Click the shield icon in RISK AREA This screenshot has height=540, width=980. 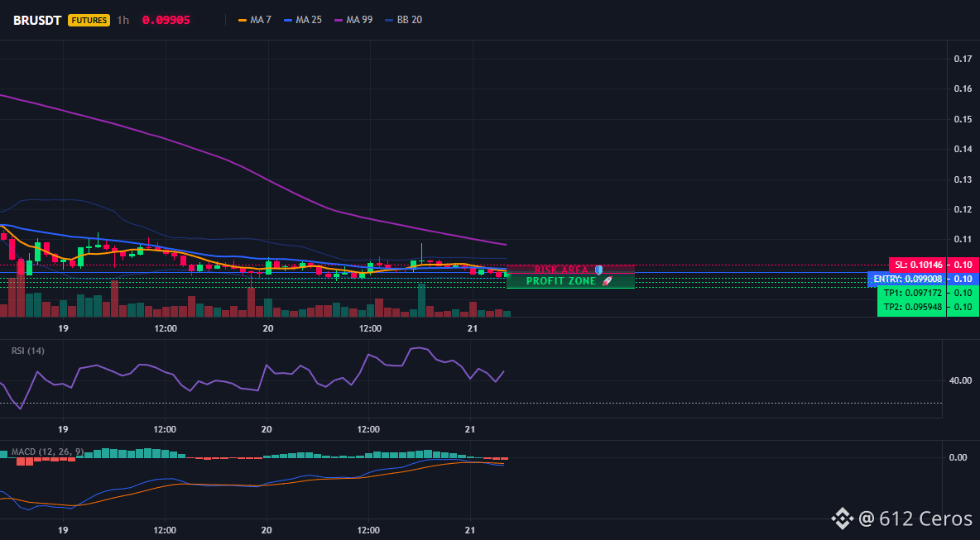tap(598, 270)
